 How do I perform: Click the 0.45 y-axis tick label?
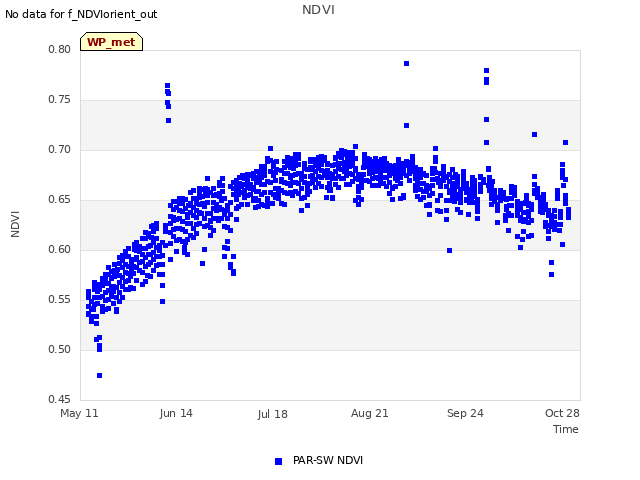tap(60, 399)
